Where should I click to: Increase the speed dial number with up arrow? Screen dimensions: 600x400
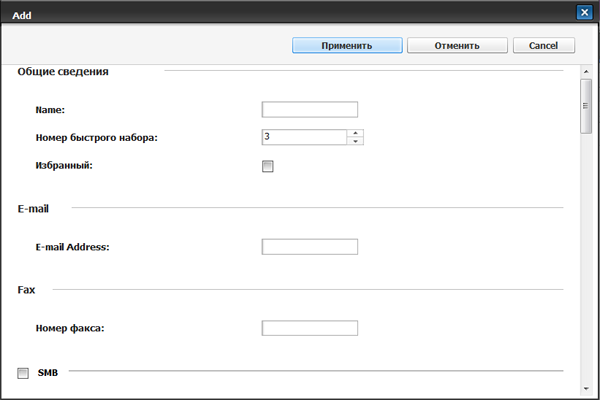coord(356,133)
